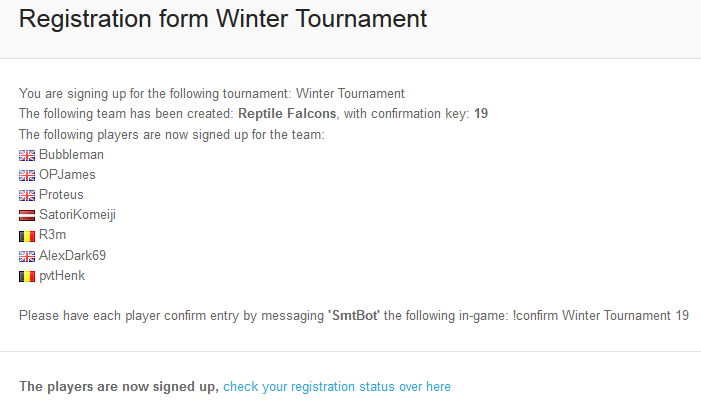Click the player name OPJames
This screenshot has width=701, height=404.
tap(68, 175)
